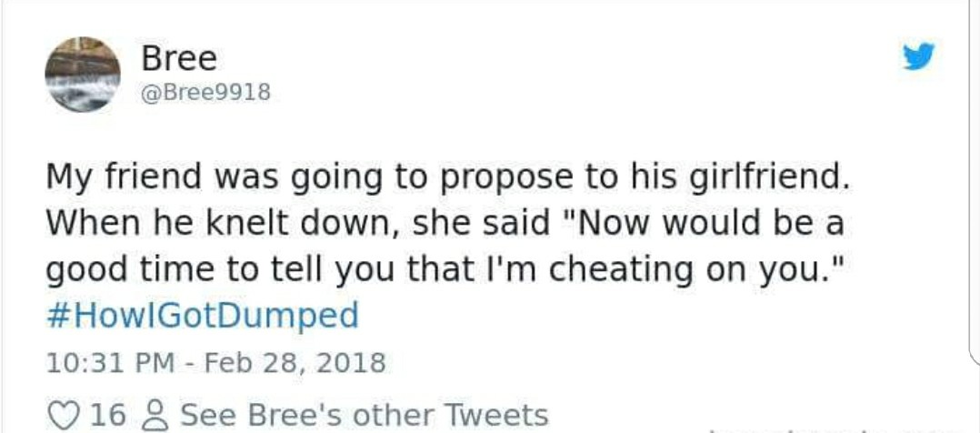The image size is (980, 433).
Task: Click the Twitter bird logo
Action: point(918,56)
